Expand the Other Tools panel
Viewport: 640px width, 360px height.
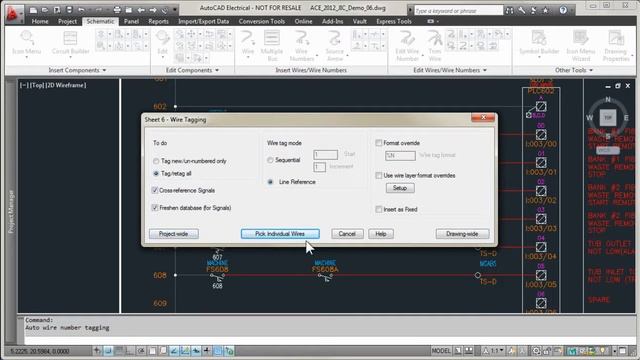pyautogui.click(x=573, y=70)
